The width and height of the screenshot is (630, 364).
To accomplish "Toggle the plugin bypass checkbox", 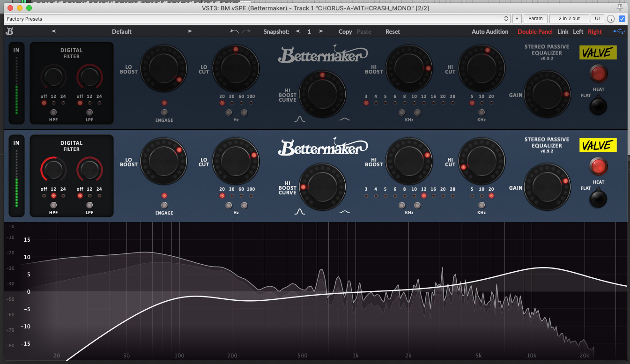I will click(x=622, y=19).
